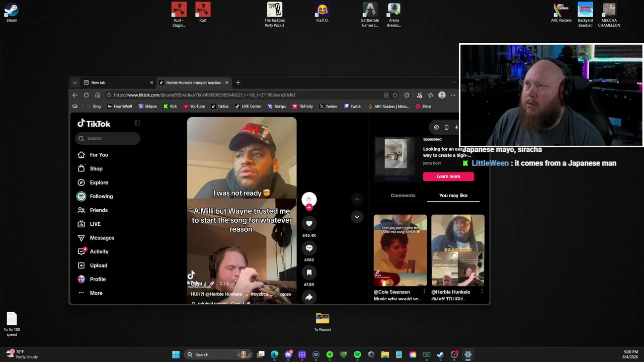
Task: Open the Cole Swensen recommended video thumbnail
Action: point(400,250)
